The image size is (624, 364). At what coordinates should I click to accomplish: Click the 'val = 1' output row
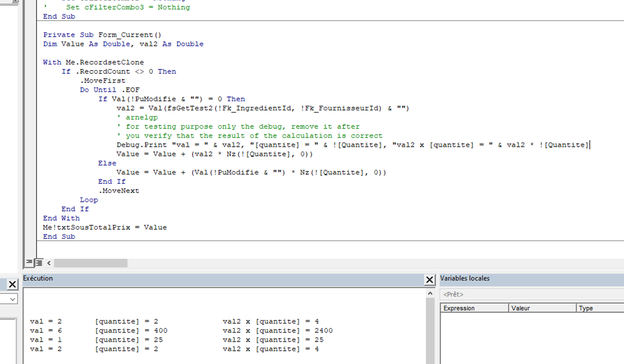coord(46,340)
